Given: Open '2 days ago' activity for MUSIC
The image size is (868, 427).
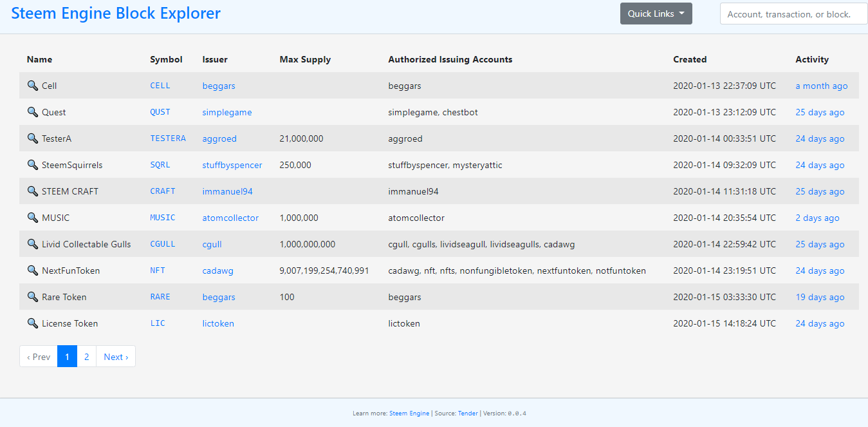Looking at the screenshot, I should coord(817,218).
